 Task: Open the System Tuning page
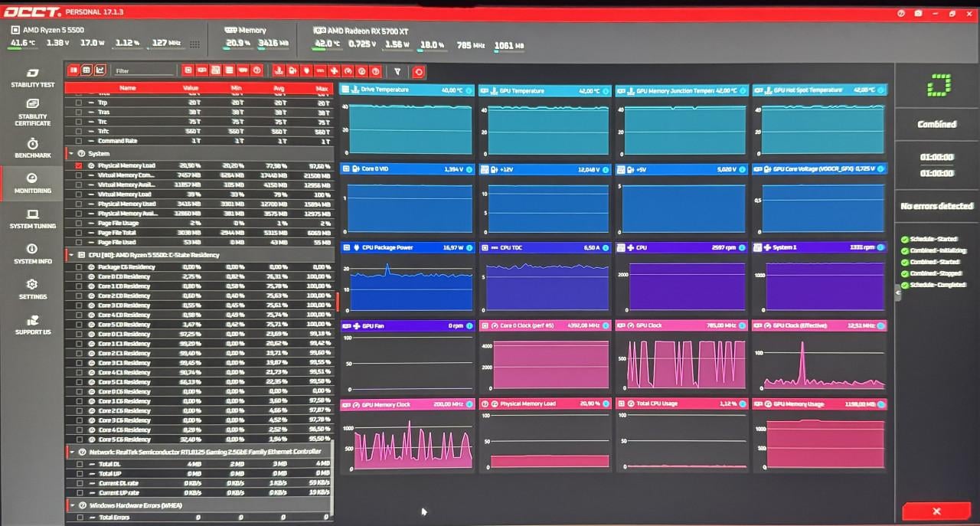point(32,220)
